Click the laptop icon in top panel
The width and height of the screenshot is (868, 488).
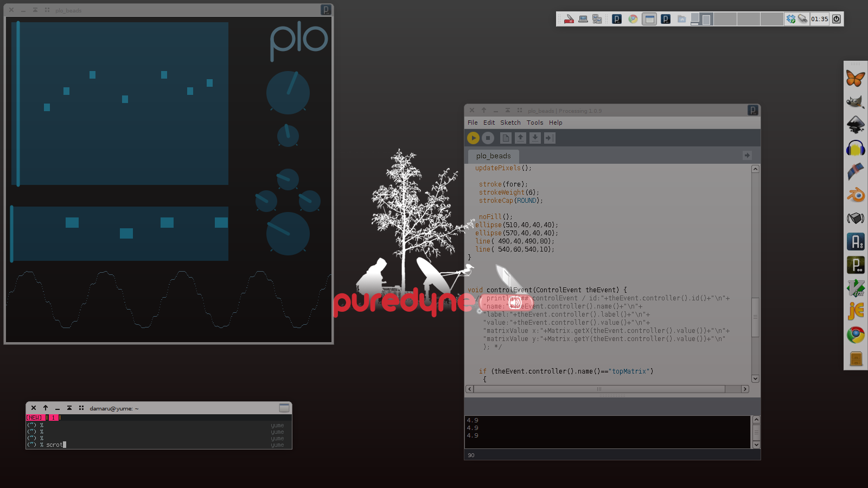coord(583,19)
